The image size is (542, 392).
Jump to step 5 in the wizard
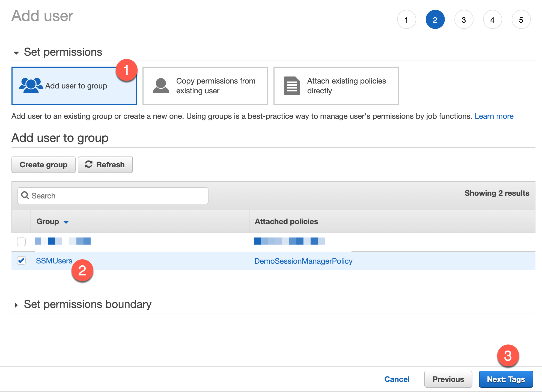click(521, 19)
